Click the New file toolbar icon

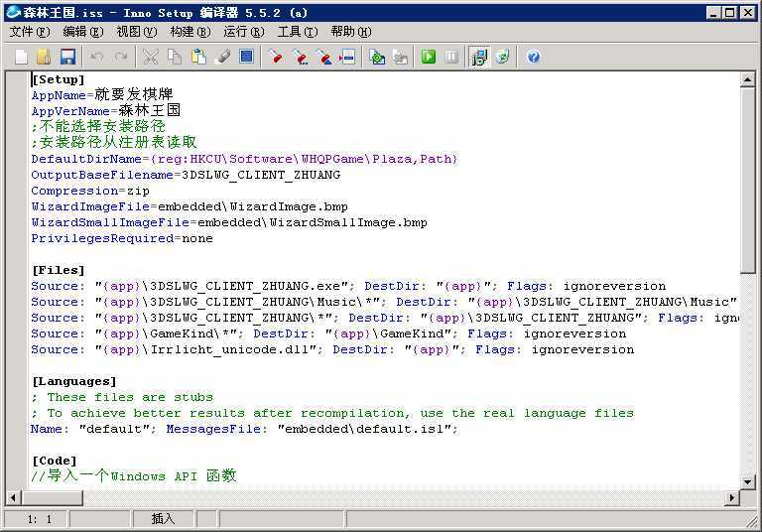pos(21,57)
